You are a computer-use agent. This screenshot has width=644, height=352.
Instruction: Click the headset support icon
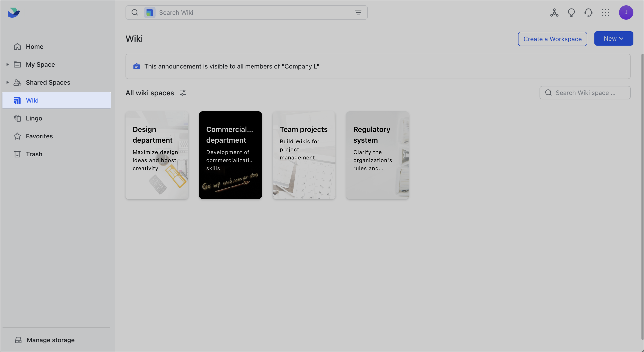[588, 13]
